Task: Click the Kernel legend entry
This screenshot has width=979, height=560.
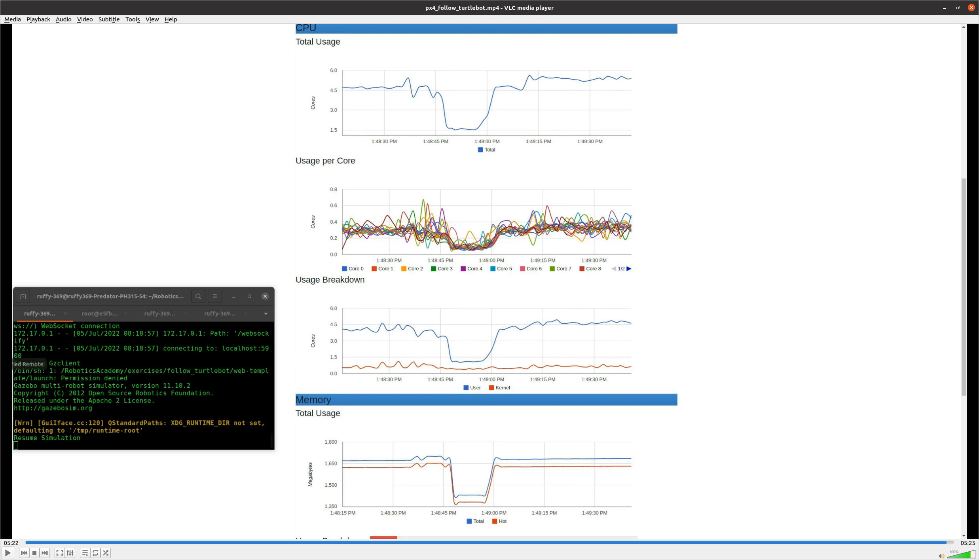Action: tap(499, 388)
